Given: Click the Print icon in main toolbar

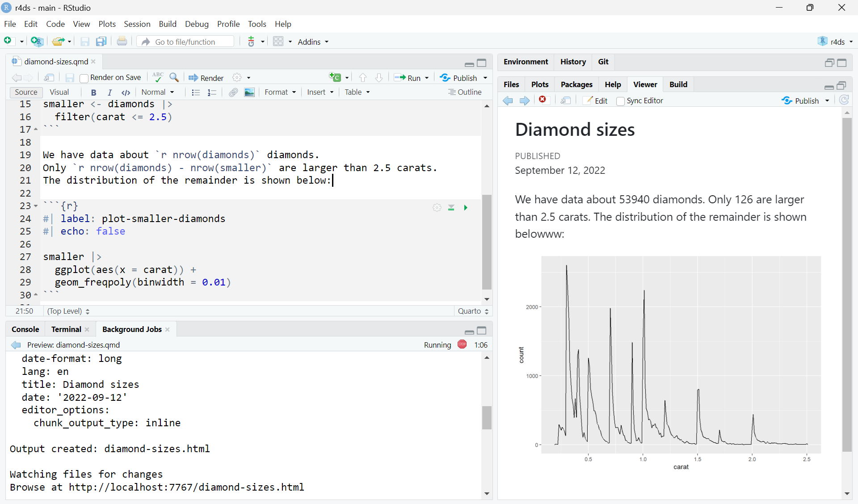Looking at the screenshot, I should (122, 41).
